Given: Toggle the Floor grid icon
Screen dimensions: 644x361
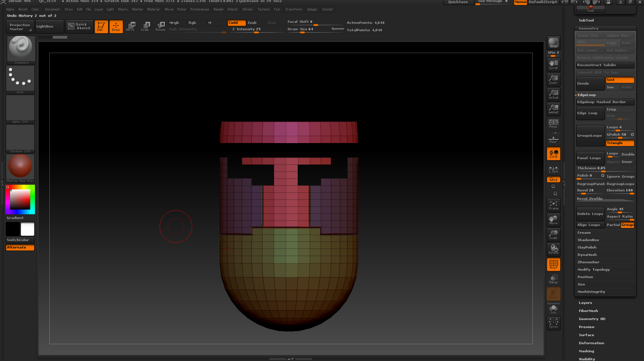Looking at the screenshot, I should coord(553,138).
